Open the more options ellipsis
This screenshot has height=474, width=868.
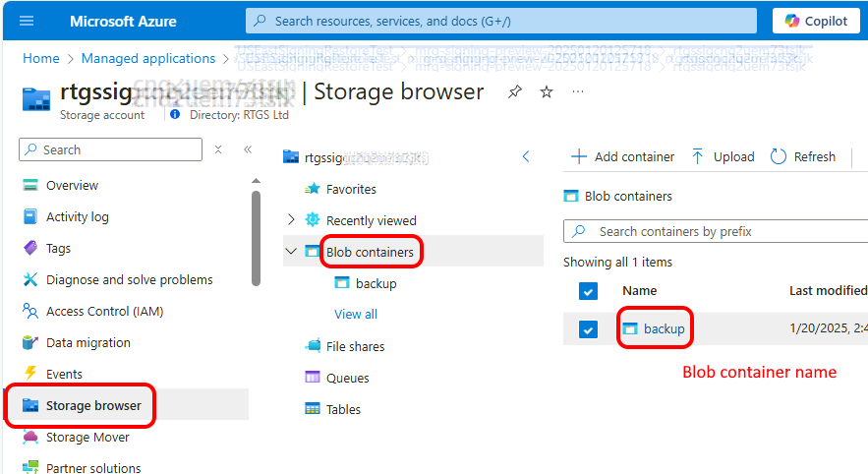pos(578,91)
